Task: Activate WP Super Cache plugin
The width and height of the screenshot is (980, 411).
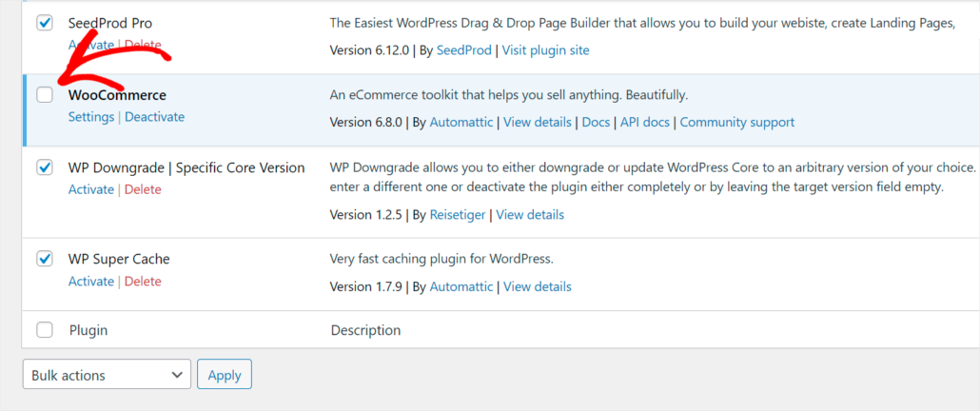Action: (91, 281)
